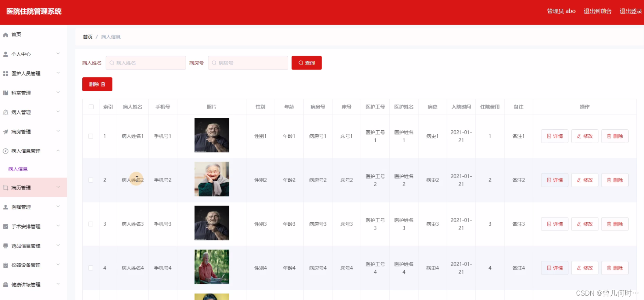
Task: Click the briefcase icon beside 健康讲坛管理
Action: coord(6,285)
